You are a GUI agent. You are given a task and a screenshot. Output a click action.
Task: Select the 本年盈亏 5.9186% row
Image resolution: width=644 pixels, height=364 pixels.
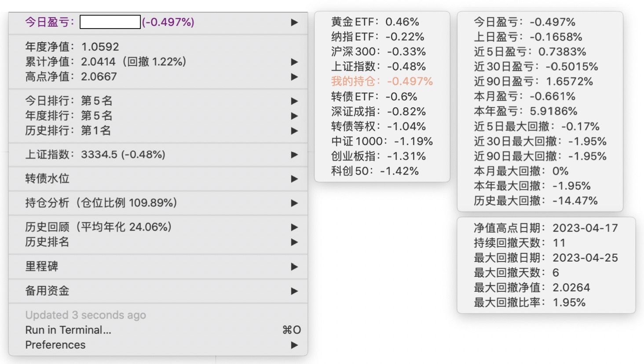pos(525,111)
